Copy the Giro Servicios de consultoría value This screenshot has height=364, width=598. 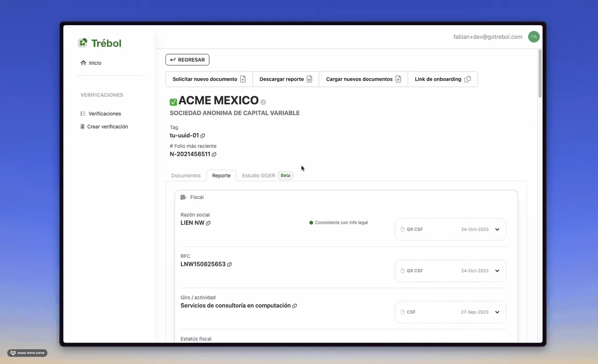click(294, 306)
